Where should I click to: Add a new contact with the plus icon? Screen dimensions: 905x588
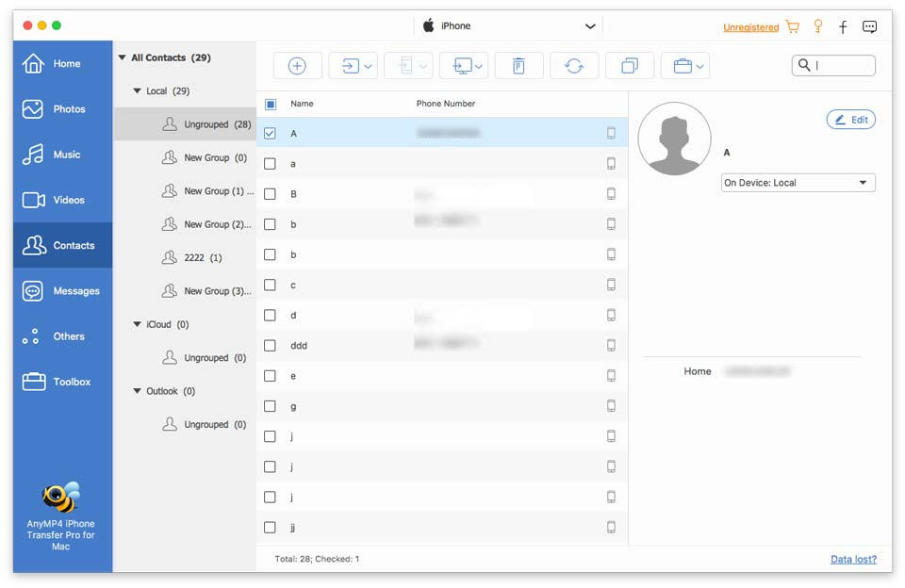pos(297,65)
